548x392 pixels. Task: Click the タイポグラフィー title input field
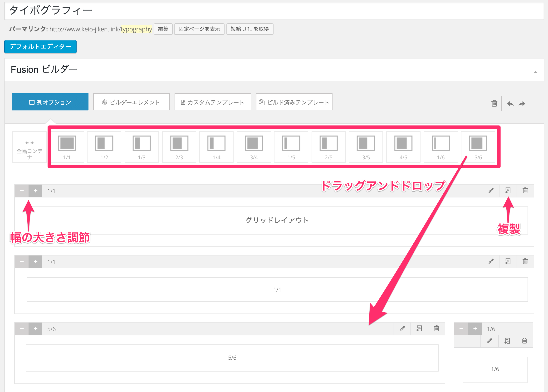pyautogui.click(x=274, y=11)
